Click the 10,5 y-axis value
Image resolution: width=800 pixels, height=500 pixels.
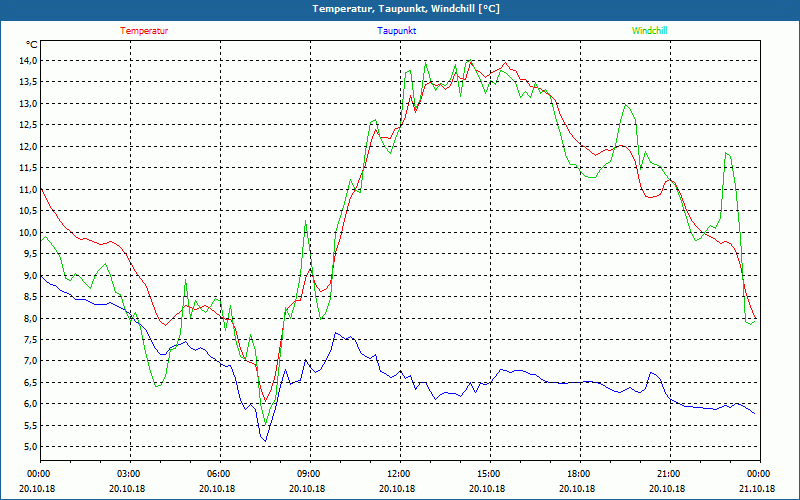29,211
